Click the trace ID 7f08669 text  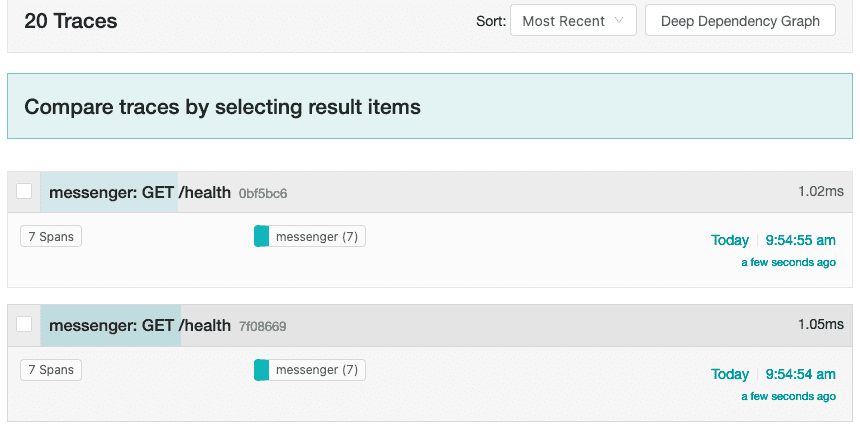coord(263,326)
